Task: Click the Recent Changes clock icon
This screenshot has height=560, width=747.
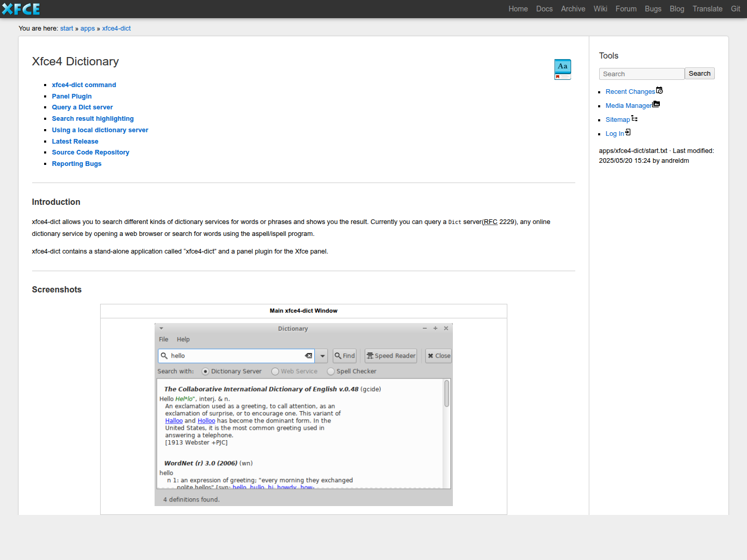Action: (x=659, y=91)
